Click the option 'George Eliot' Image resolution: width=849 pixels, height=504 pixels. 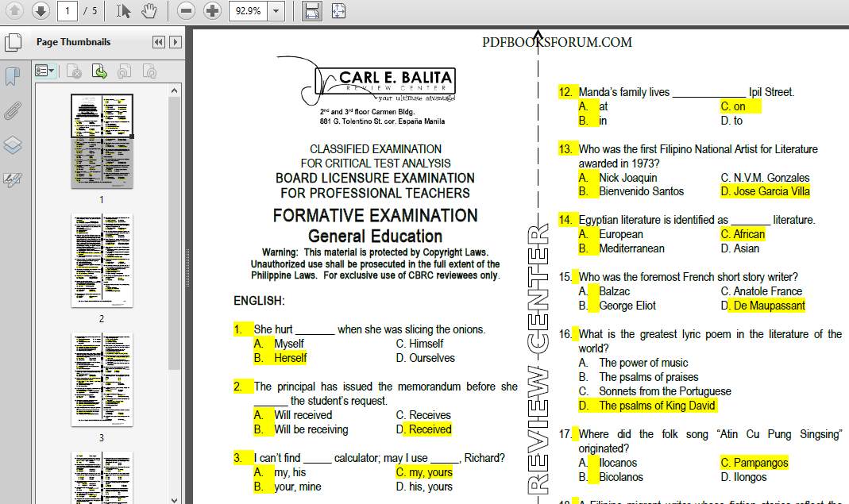[627, 306]
